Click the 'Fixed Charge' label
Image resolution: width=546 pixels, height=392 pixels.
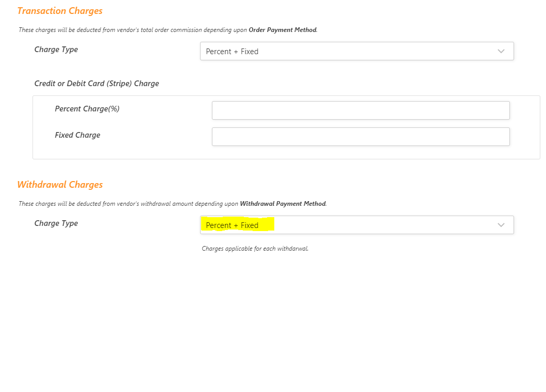tap(77, 135)
